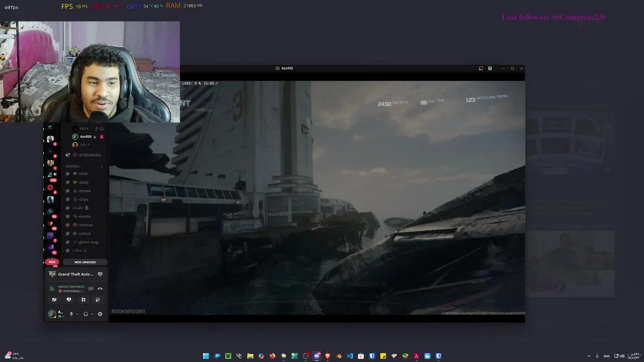Open the weather widget showing 23°C
The height and width of the screenshot is (362, 644).
13,355
